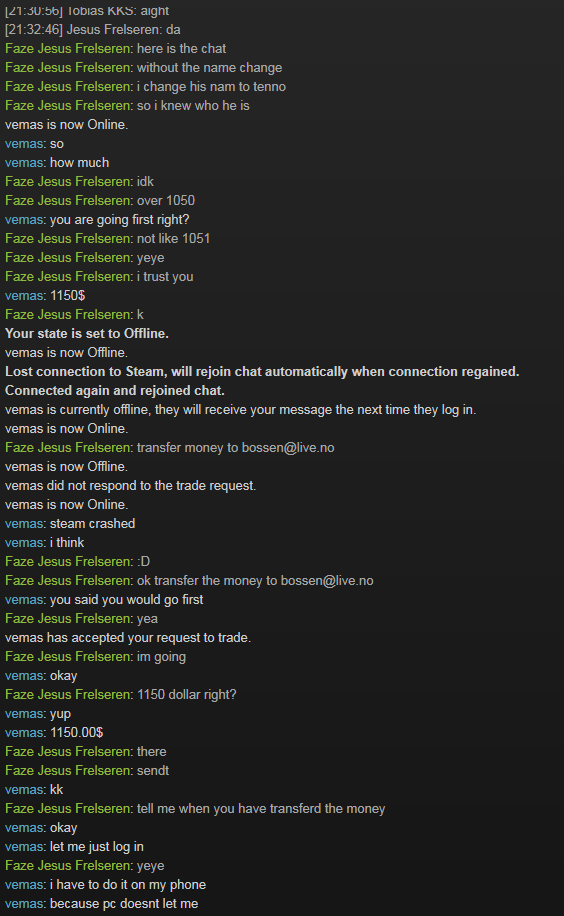The image size is (564, 916).
Task: Click the "you are going first right?" message
Action: click(x=120, y=220)
